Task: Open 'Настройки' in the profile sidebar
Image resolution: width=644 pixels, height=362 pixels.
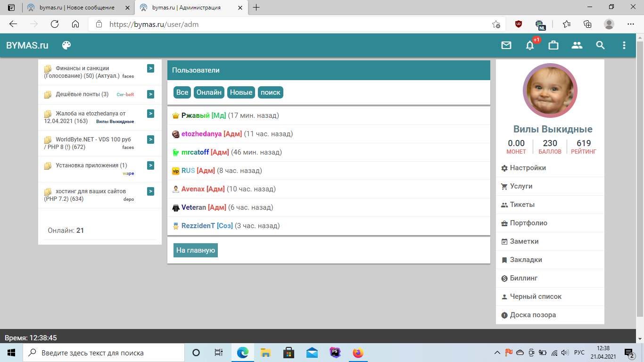Action: click(528, 168)
